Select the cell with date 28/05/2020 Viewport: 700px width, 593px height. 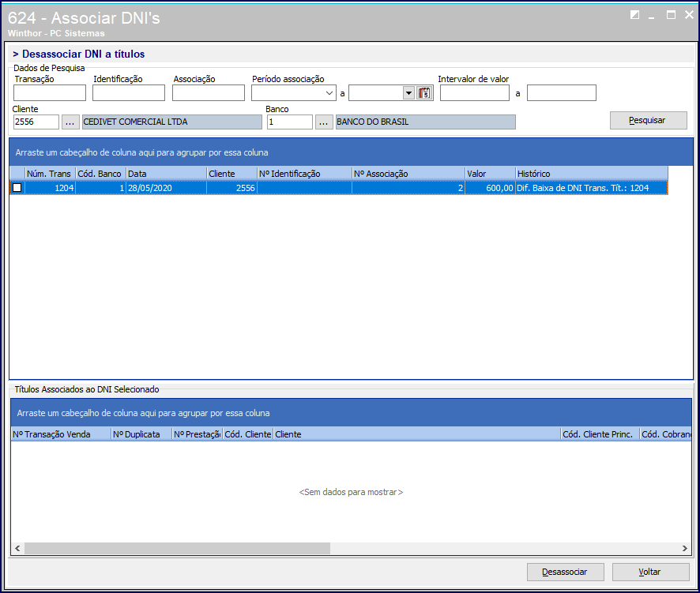(x=167, y=188)
